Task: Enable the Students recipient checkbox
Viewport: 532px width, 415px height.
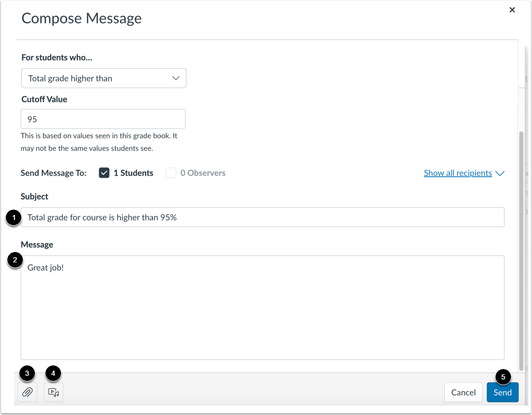Action: (x=103, y=172)
